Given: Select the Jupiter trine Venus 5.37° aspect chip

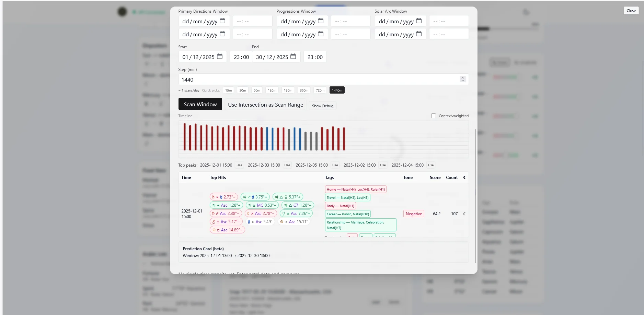Looking at the screenshot, I should pyautogui.click(x=288, y=197).
